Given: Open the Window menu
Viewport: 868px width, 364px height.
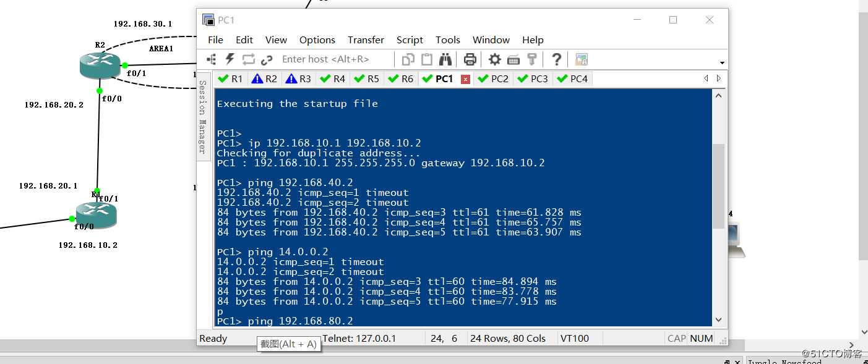Looking at the screenshot, I should [491, 40].
